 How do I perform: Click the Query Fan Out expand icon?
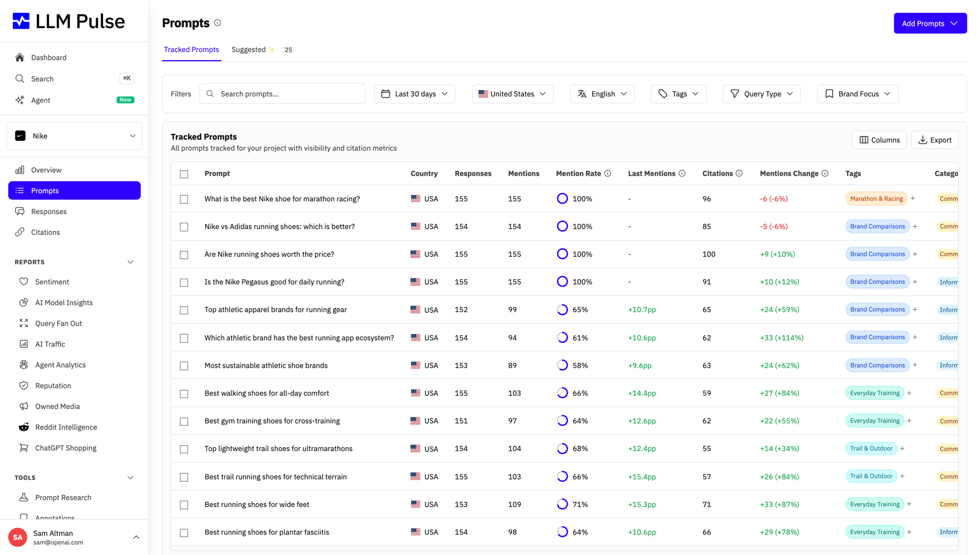click(x=24, y=323)
